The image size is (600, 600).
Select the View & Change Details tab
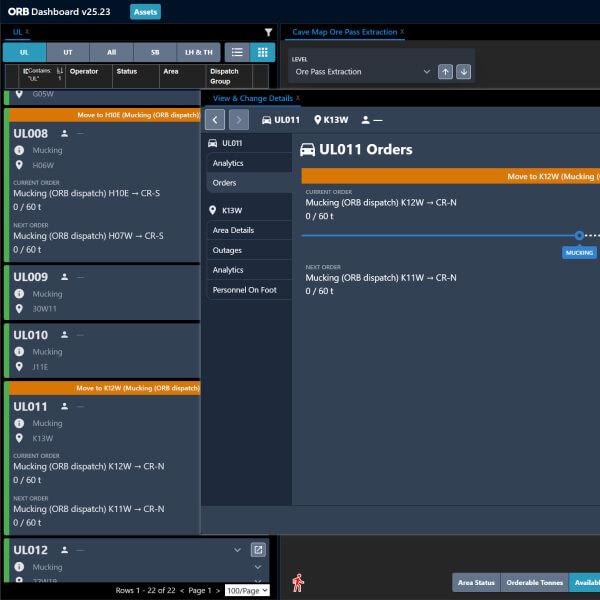(253, 98)
